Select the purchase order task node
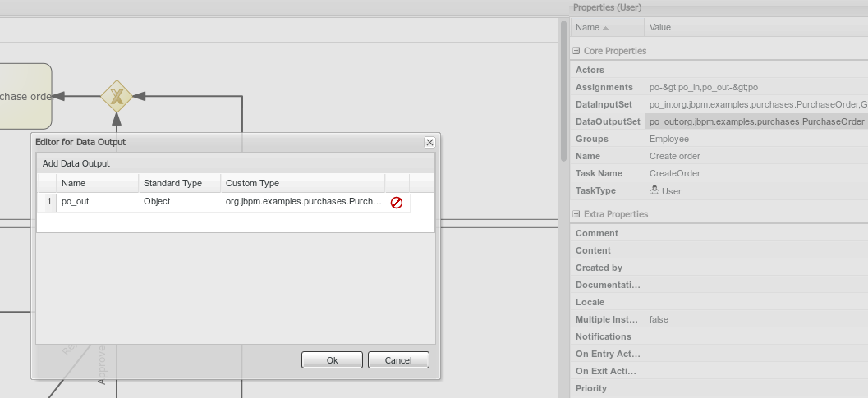The width and height of the screenshot is (868, 398). [25, 96]
